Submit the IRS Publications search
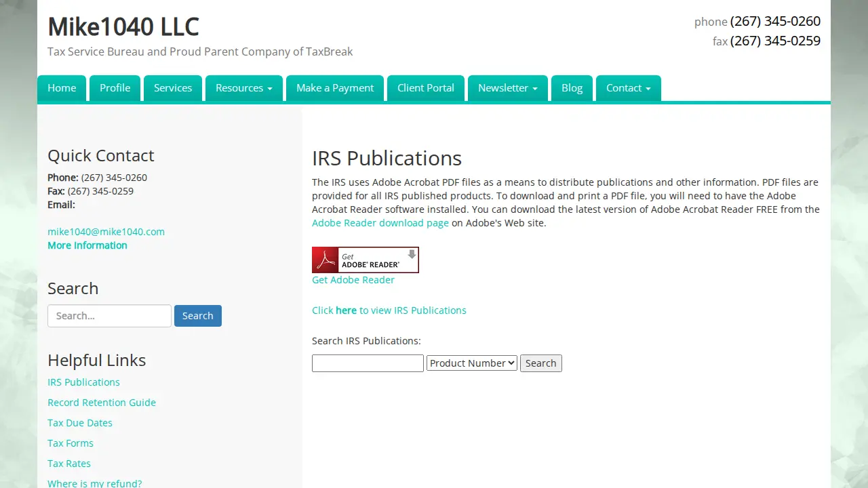This screenshot has width=868, height=488. pyautogui.click(x=541, y=363)
